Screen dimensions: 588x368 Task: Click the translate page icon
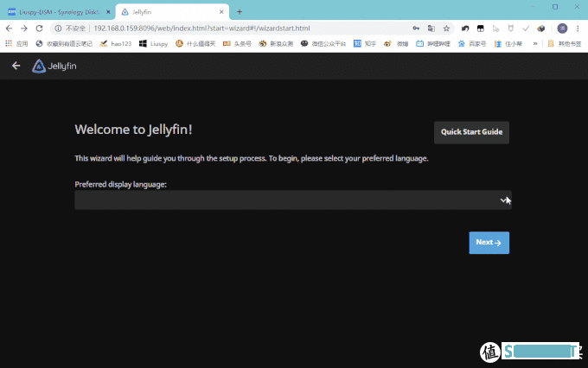tap(431, 29)
